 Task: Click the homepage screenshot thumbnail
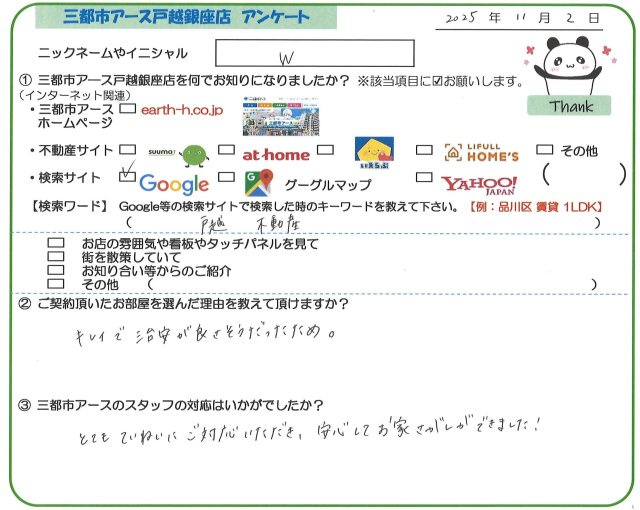[x=281, y=116]
